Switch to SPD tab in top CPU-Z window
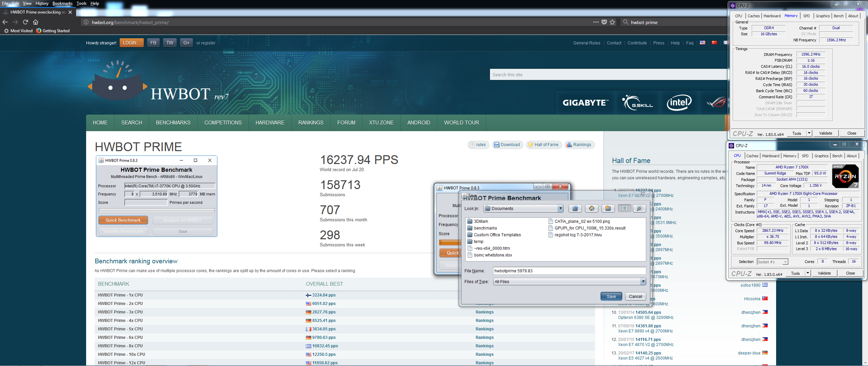The height and width of the screenshot is (366, 868). pyautogui.click(x=807, y=16)
